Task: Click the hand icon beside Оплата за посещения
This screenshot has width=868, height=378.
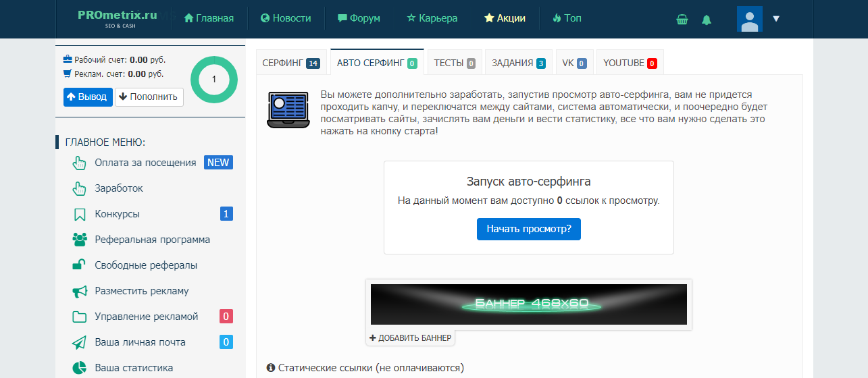Action: [80, 163]
